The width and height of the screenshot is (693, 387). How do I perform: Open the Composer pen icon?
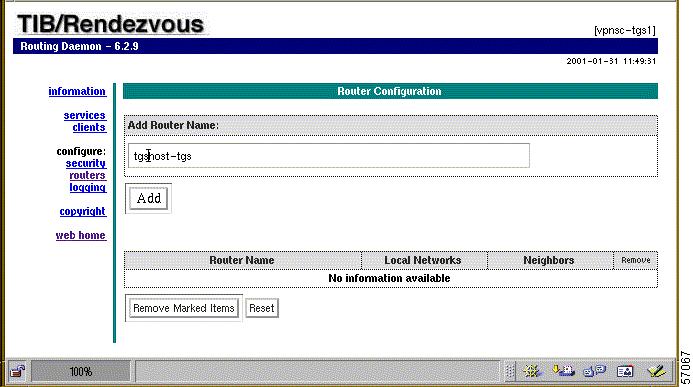coord(656,371)
